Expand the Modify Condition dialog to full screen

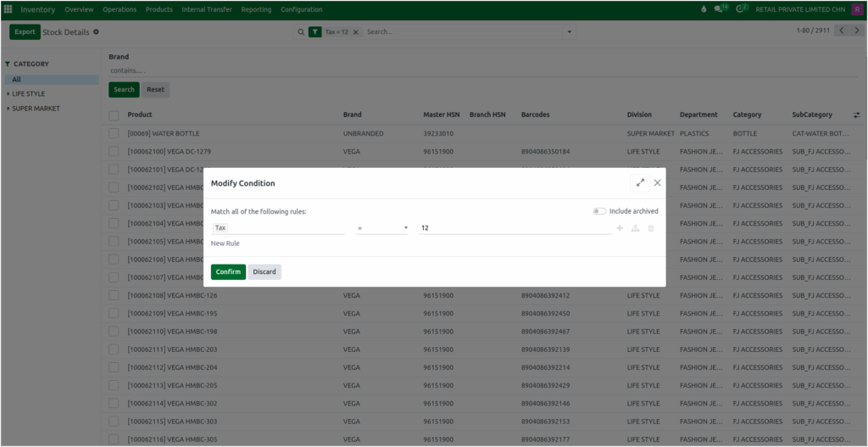(640, 183)
